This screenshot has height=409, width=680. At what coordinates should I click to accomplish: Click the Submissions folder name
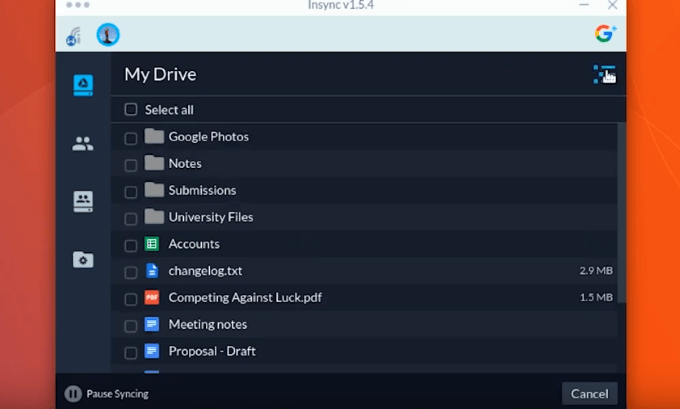click(203, 190)
